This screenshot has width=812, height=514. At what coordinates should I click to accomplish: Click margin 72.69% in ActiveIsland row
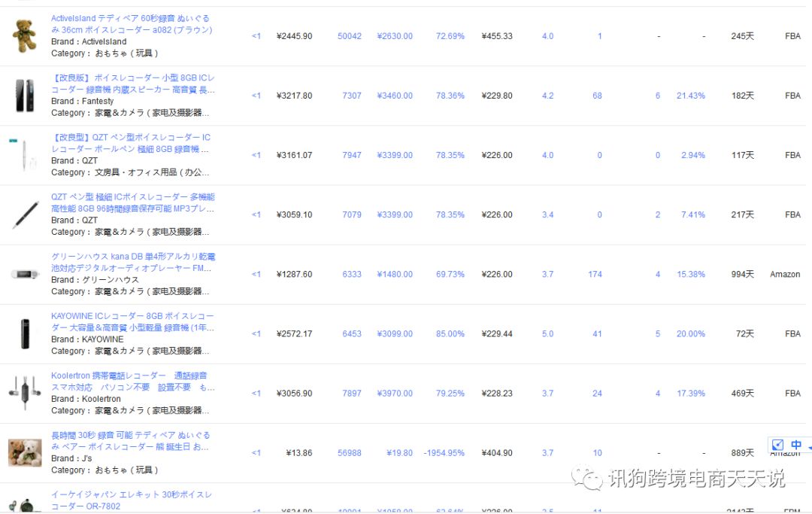(450, 36)
